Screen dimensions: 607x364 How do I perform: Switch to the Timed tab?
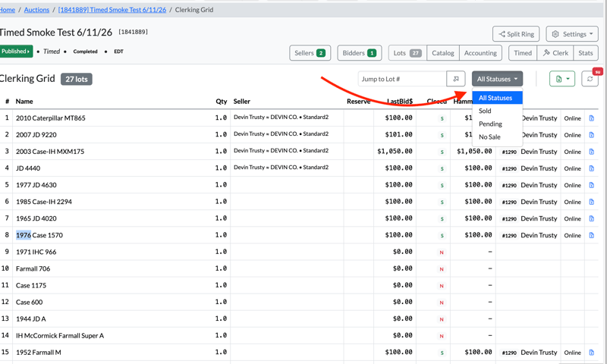click(523, 53)
